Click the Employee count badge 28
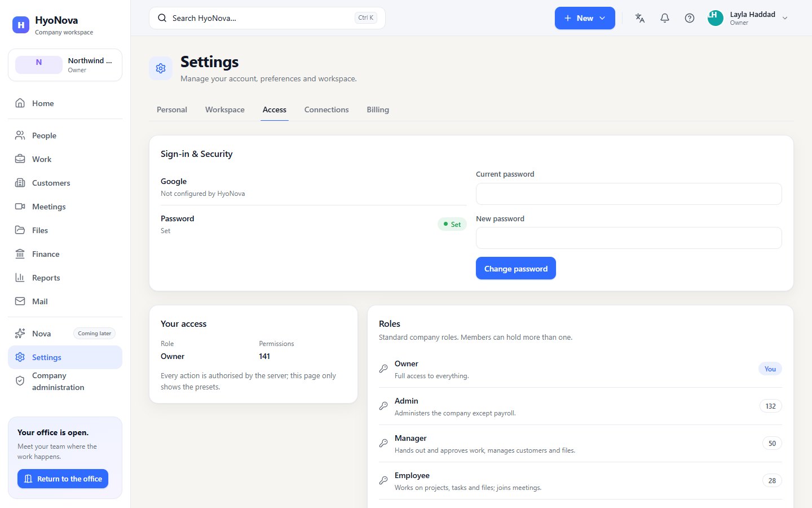Screen dimensions: 812x508 [772, 480]
